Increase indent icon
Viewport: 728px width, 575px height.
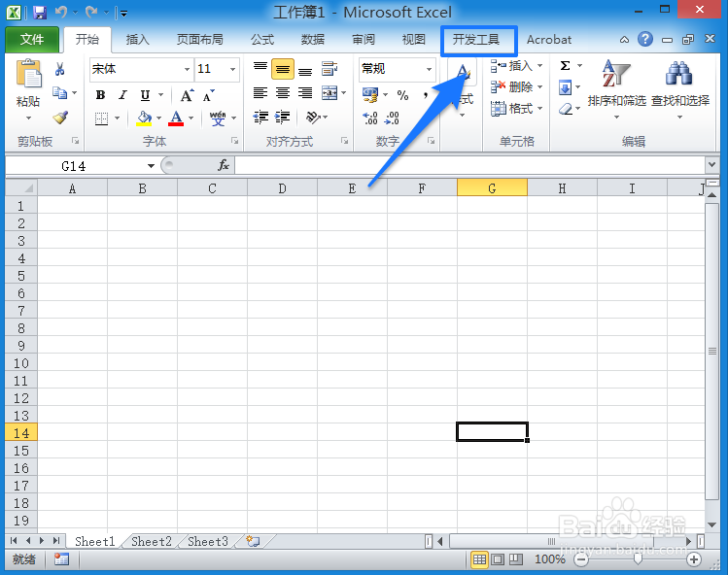click(x=282, y=117)
